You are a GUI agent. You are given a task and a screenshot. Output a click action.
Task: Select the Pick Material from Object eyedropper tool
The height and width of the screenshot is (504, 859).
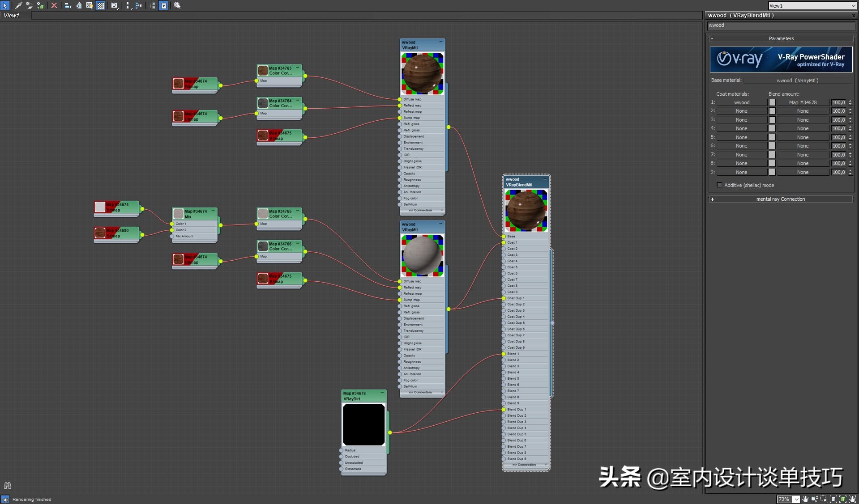click(19, 5)
